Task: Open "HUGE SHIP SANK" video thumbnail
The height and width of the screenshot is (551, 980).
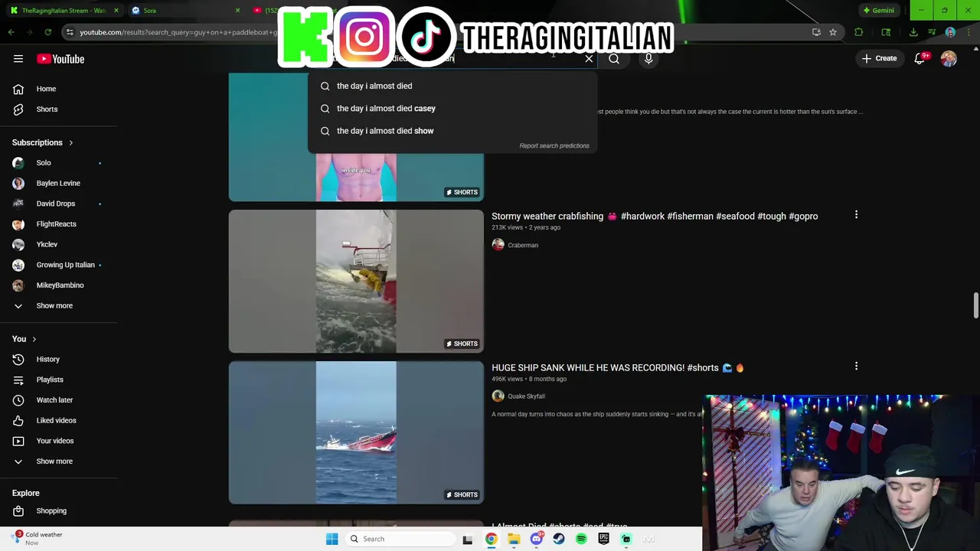Action: [356, 432]
